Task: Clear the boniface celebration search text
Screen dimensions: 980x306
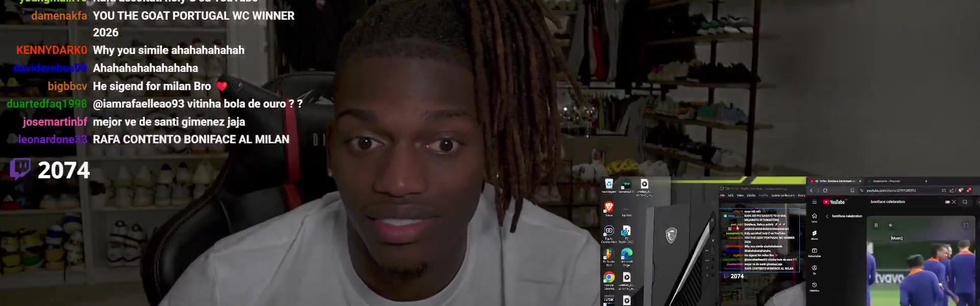Action: click(x=953, y=202)
